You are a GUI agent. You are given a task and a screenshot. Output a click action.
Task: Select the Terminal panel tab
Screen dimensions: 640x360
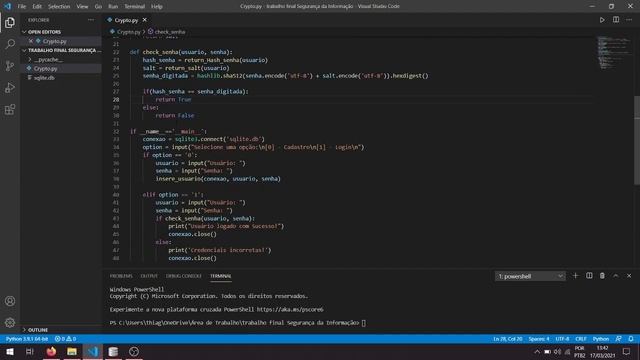[220, 276]
